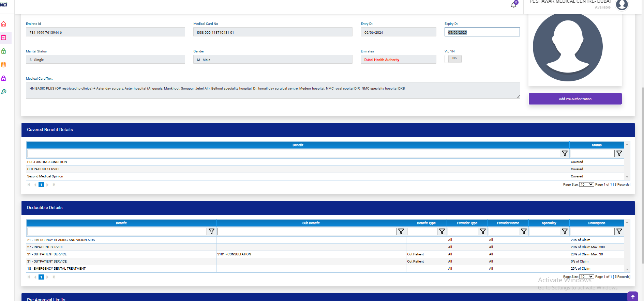This screenshot has height=301, width=644.
Task: Select the checklist menu item in the sidebar
Action: pyautogui.click(x=4, y=37)
